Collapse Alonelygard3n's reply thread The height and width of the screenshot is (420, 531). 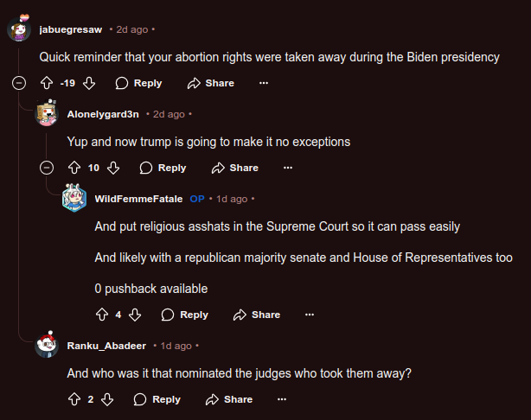tap(48, 168)
